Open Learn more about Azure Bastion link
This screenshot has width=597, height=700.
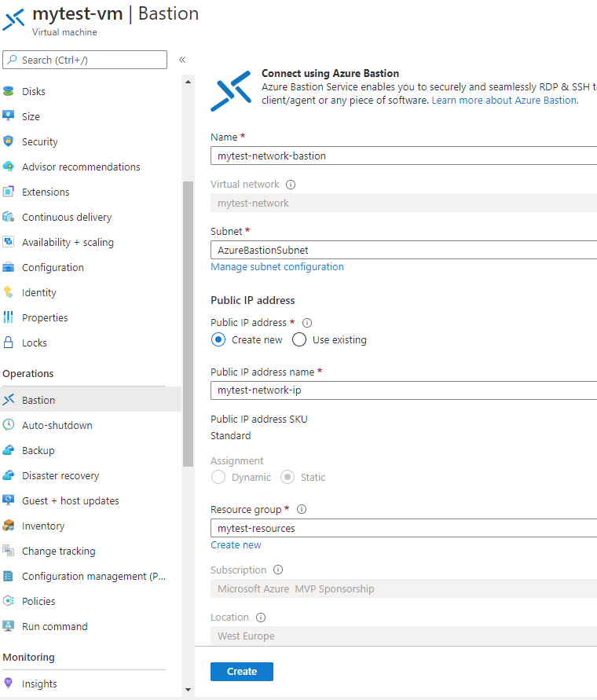pyautogui.click(x=505, y=100)
